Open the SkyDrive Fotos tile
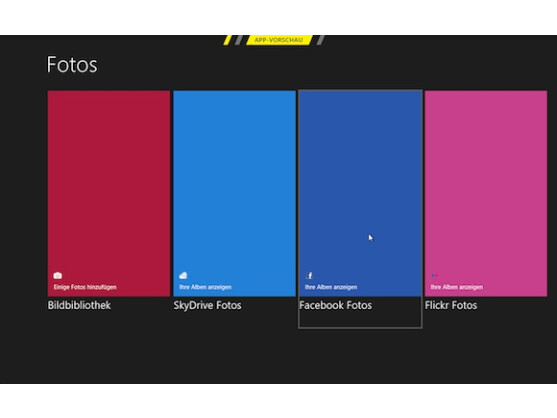557x418 pixels. tap(234, 193)
